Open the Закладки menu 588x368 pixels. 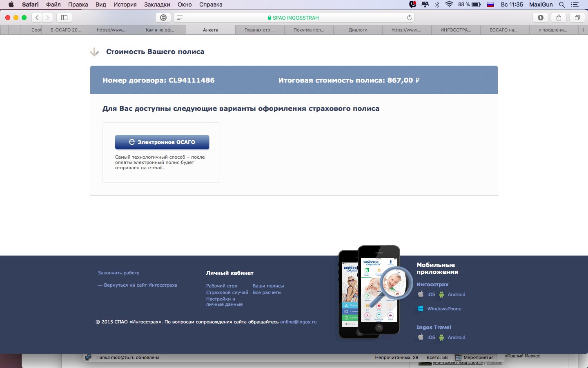[x=157, y=4]
